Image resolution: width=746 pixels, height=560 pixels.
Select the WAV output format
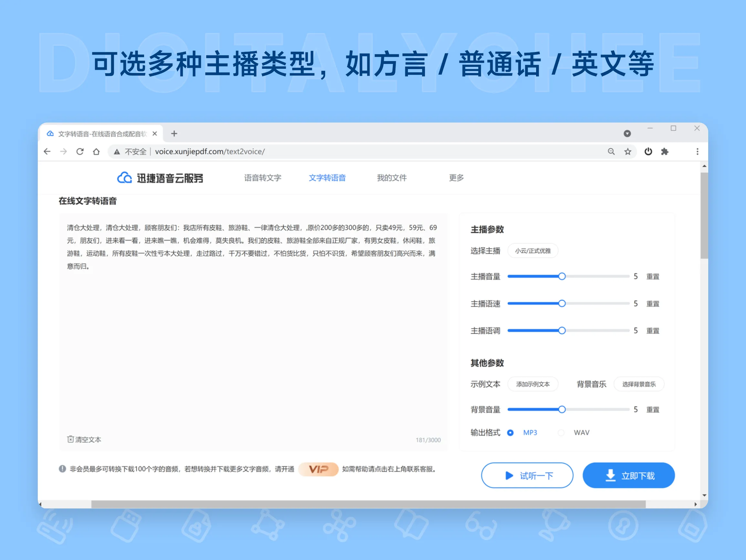[x=561, y=432]
